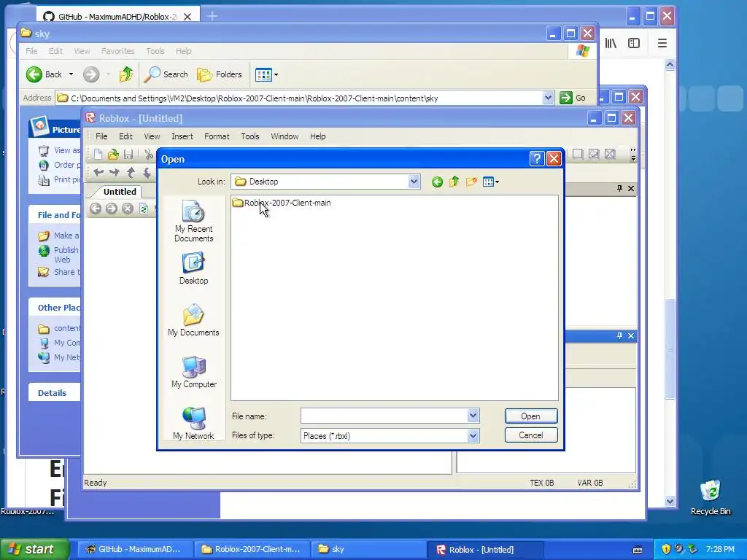Open the Tools menu in Roblox window

coord(250,136)
